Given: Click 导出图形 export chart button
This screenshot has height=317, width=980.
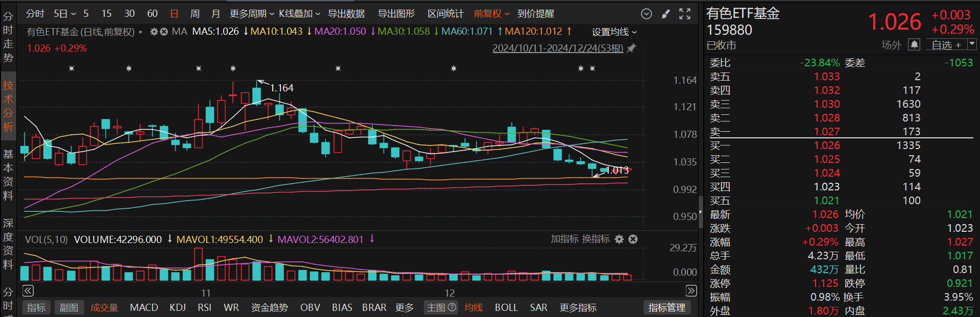Looking at the screenshot, I should click(396, 14).
